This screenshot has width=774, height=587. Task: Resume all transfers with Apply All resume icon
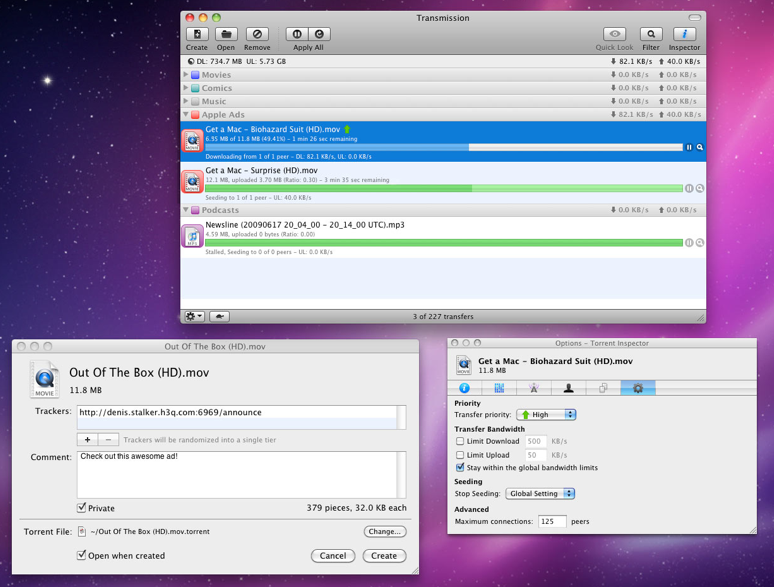coord(319,34)
